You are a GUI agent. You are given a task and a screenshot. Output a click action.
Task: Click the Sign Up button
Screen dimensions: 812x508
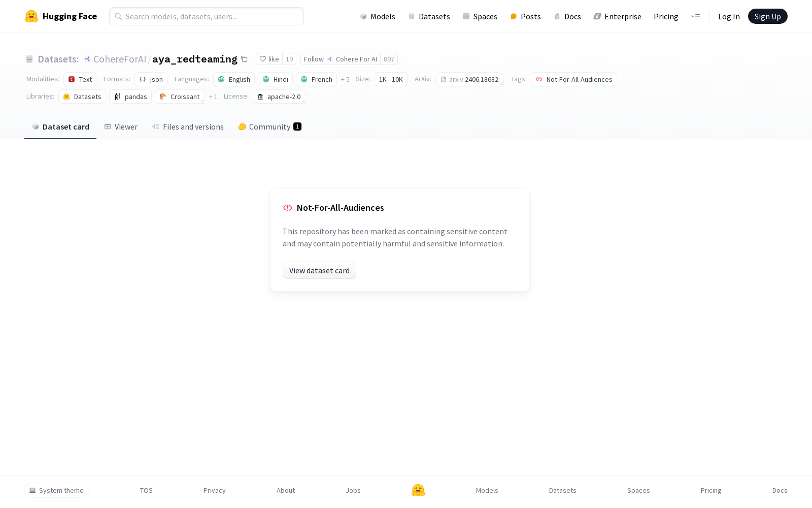(767, 16)
